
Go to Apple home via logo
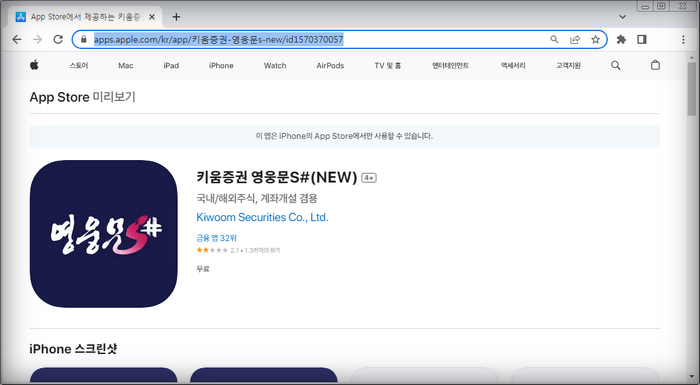tap(34, 65)
